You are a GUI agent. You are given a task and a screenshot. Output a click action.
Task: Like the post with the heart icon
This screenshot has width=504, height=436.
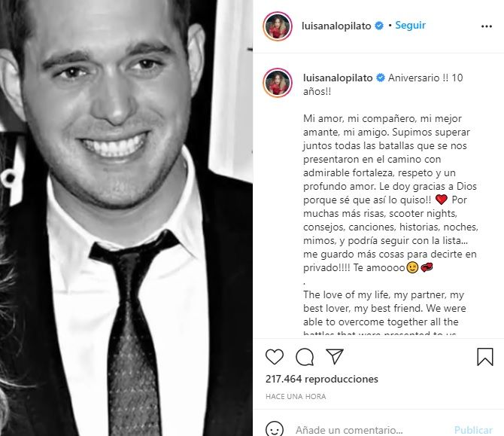click(x=275, y=356)
